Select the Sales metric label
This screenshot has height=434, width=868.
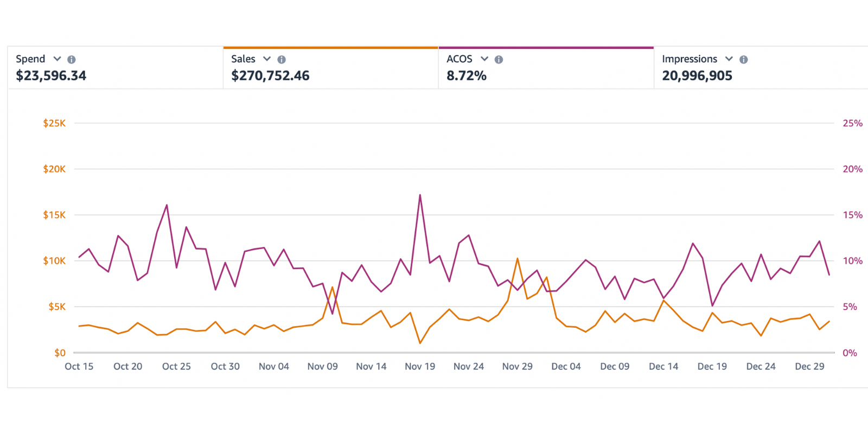pos(243,59)
